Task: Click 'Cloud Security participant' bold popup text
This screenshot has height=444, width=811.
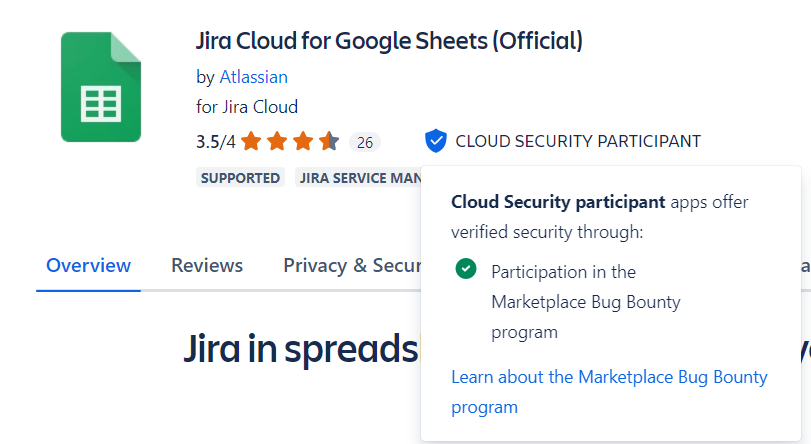Action: [558, 202]
